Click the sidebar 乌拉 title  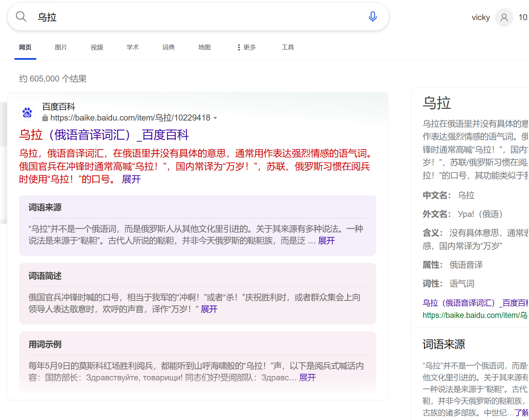point(436,103)
